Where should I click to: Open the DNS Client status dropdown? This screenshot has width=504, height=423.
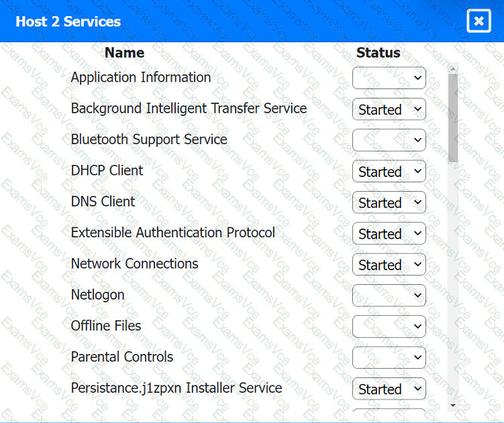pyautogui.click(x=389, y=202)
